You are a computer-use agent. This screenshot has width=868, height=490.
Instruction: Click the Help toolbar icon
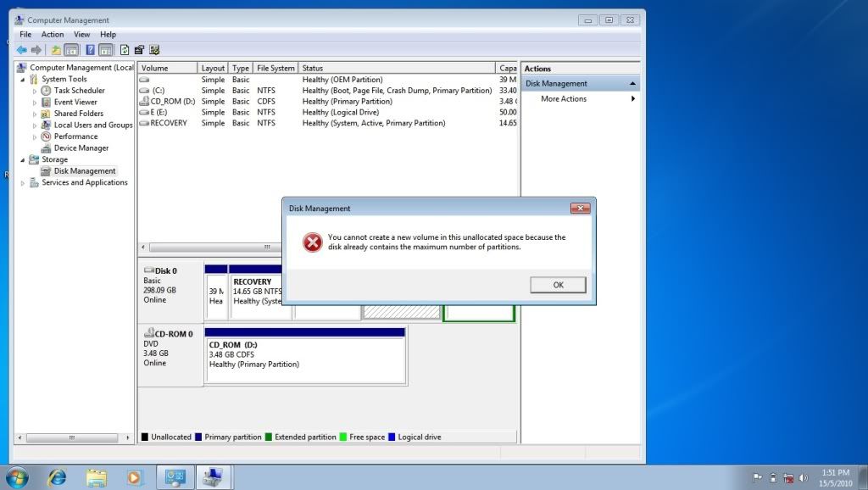[90, 50]
